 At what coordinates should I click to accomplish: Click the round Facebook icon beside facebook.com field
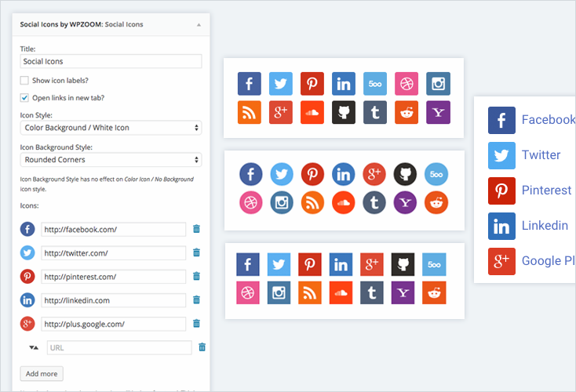pyautogui.click(x=27, y=230)
